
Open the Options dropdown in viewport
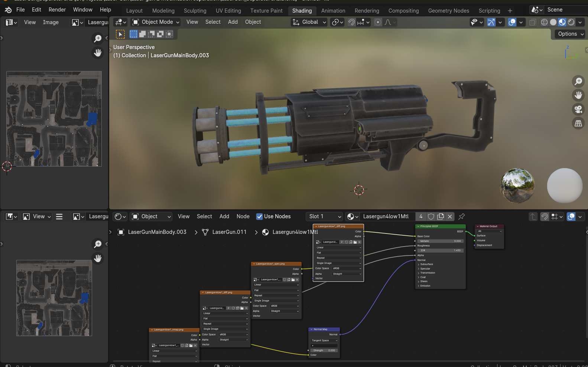click(x=570, y=34)
